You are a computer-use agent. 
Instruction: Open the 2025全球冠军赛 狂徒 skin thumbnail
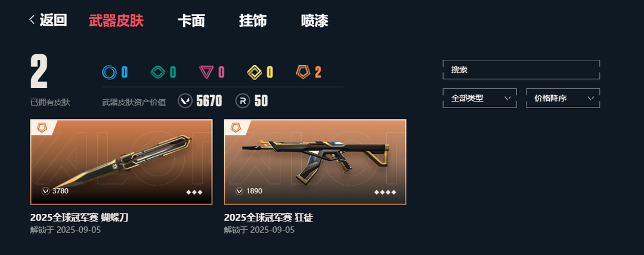[315, 162]
